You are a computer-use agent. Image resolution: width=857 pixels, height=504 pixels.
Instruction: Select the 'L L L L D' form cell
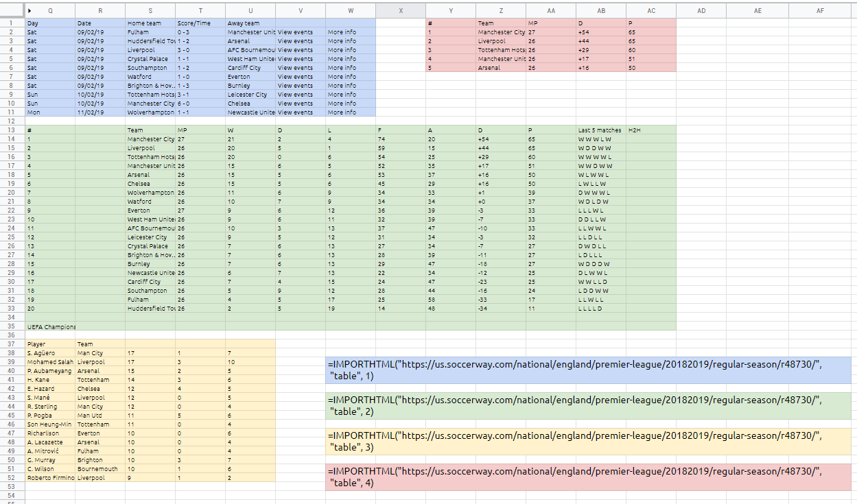coord(601,308)
